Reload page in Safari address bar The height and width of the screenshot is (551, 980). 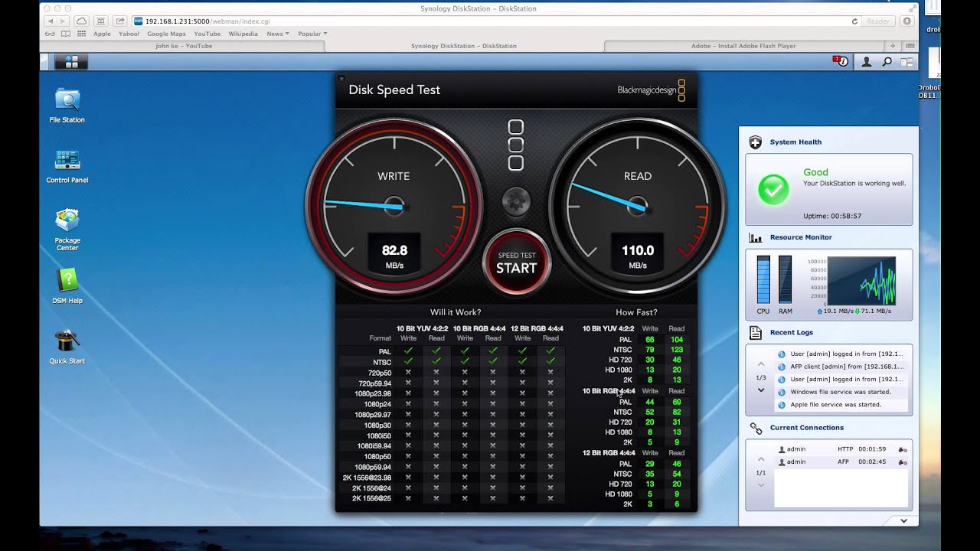[x=854, y=21]
